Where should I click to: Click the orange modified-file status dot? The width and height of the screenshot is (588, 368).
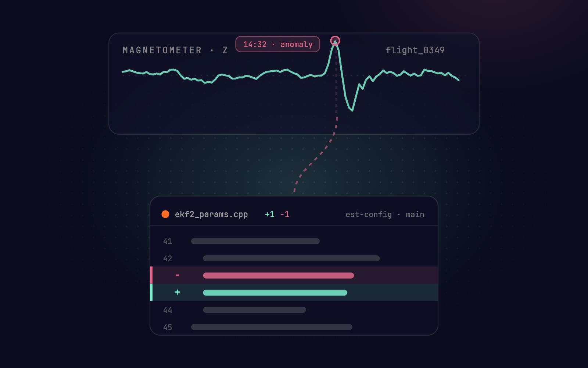pyautogui.click(x=165, y=214)
